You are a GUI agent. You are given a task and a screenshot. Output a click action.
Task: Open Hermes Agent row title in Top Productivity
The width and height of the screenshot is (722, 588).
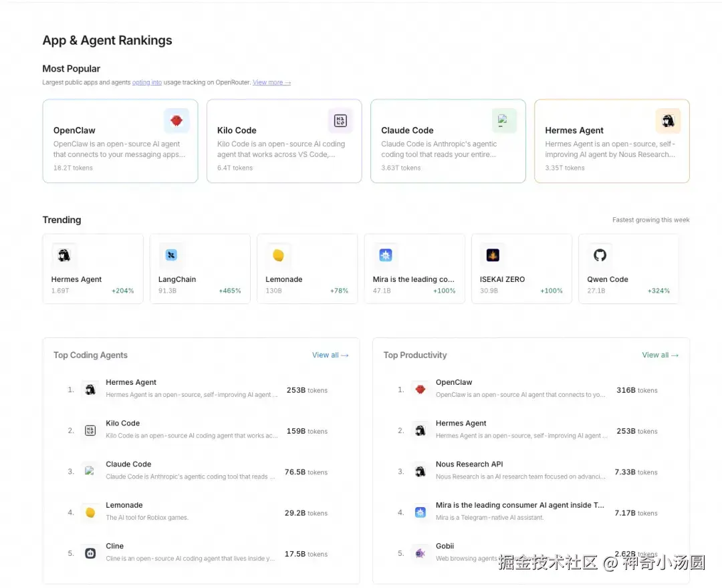click(461, 423)
